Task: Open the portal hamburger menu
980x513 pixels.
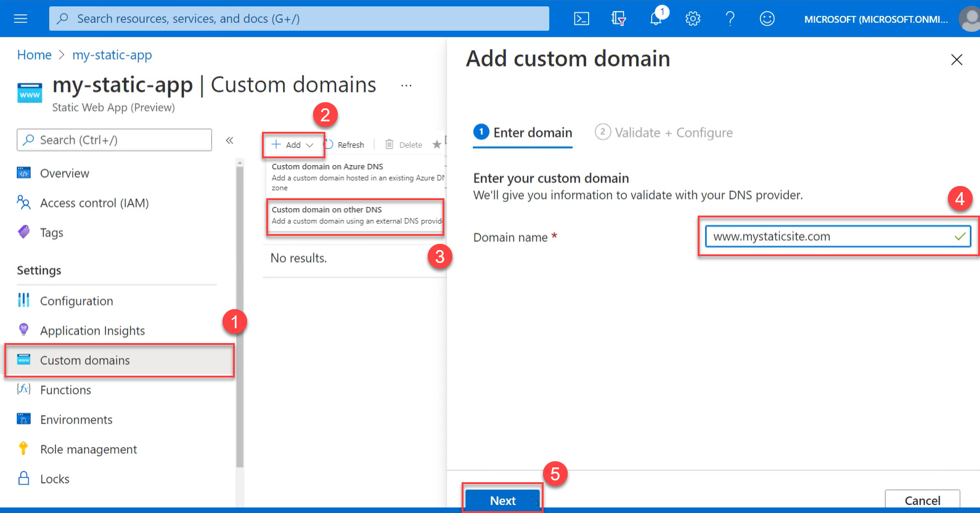Action: (20, 18)
